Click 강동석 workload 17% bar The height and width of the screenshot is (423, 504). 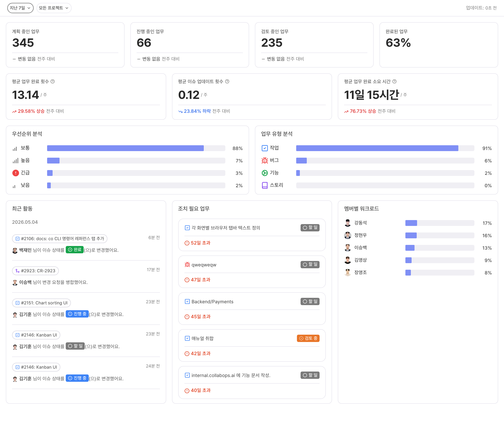click(x=440, y=223)
